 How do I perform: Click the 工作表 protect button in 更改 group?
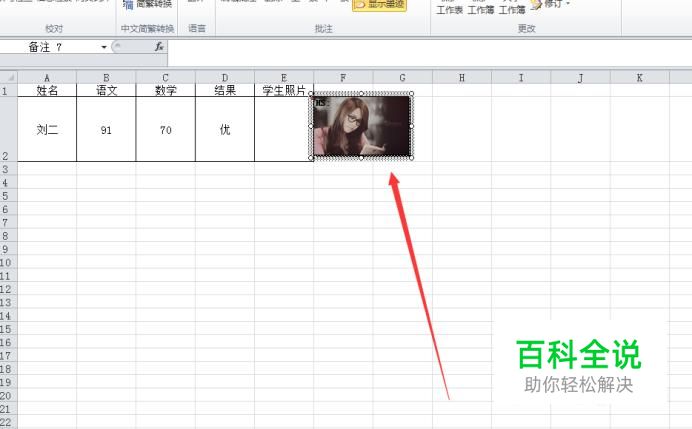coord(449,7)
